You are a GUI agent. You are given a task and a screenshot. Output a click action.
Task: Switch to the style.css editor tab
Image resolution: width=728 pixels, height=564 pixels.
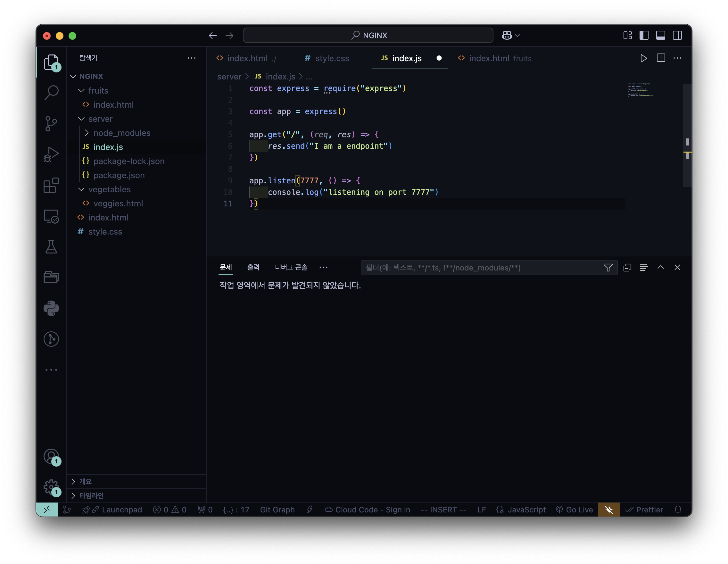[x=332, y=58]
